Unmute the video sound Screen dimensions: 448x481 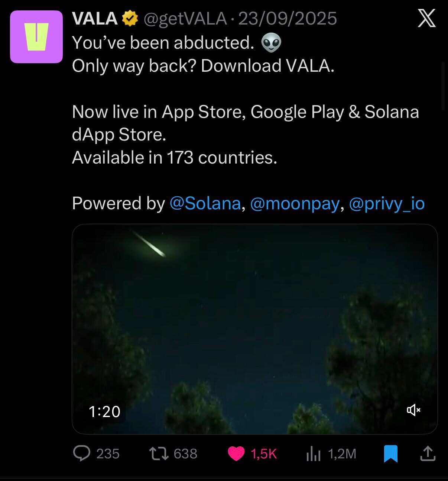[x=413, y=410]
